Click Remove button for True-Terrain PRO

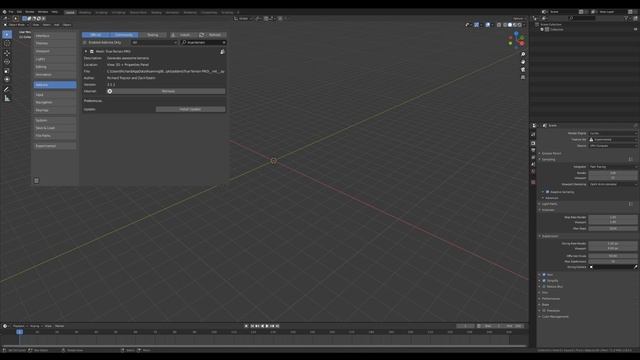168,91
